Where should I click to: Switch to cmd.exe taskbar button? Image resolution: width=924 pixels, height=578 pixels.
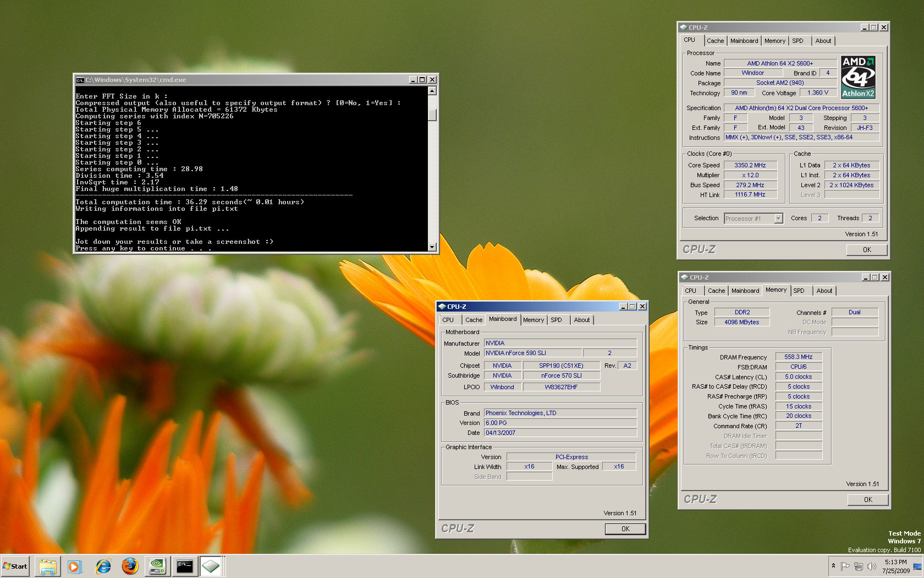tap(185, 566)
